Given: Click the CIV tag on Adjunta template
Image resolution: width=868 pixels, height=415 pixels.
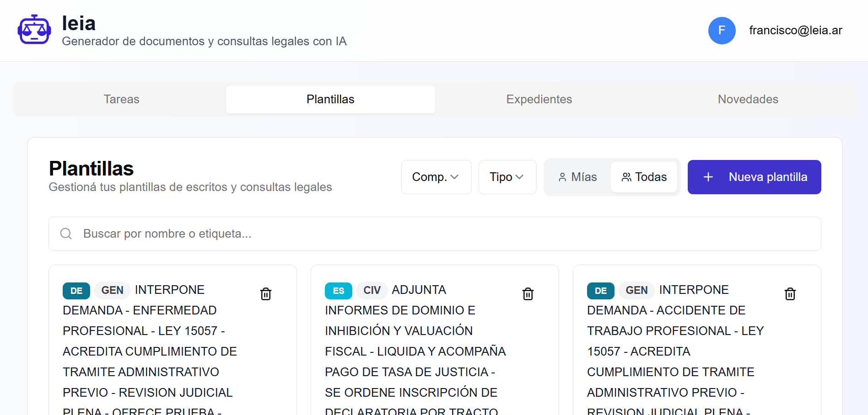Looking at the screenshot, I should (x=372, y=290).
